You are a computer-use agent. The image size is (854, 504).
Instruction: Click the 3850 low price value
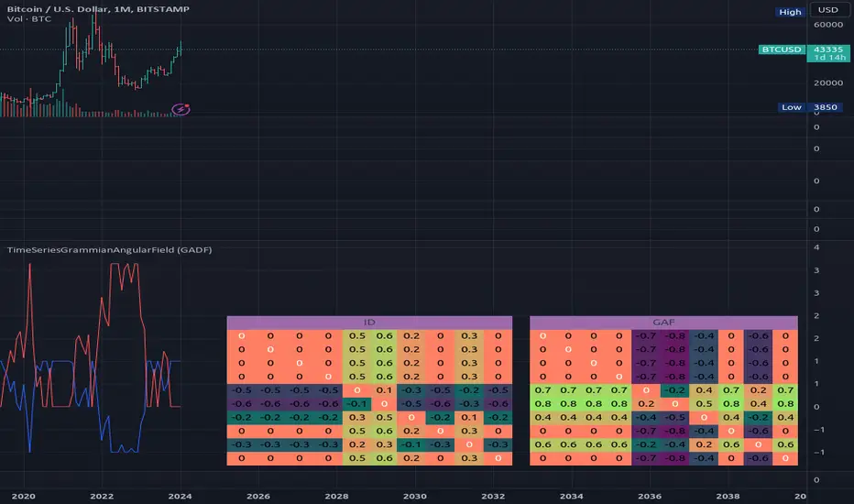826,107
